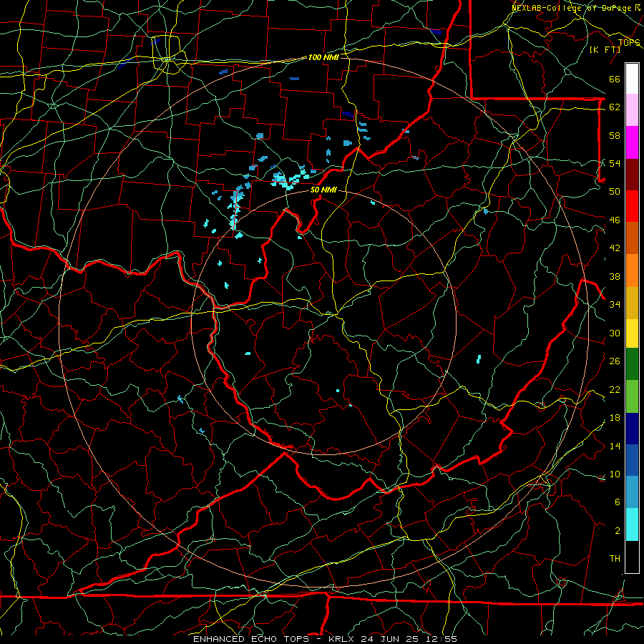
Task: Pick the magenta legend color band
Action: [x=632, y=142]
